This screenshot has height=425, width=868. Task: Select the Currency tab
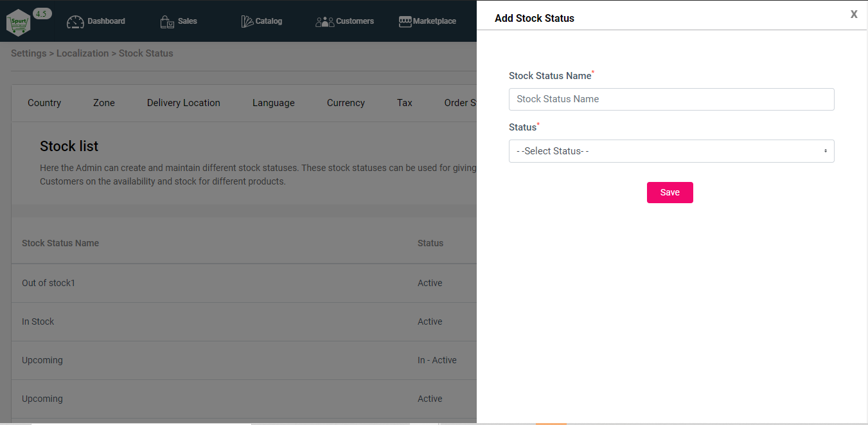click(346, 103)
